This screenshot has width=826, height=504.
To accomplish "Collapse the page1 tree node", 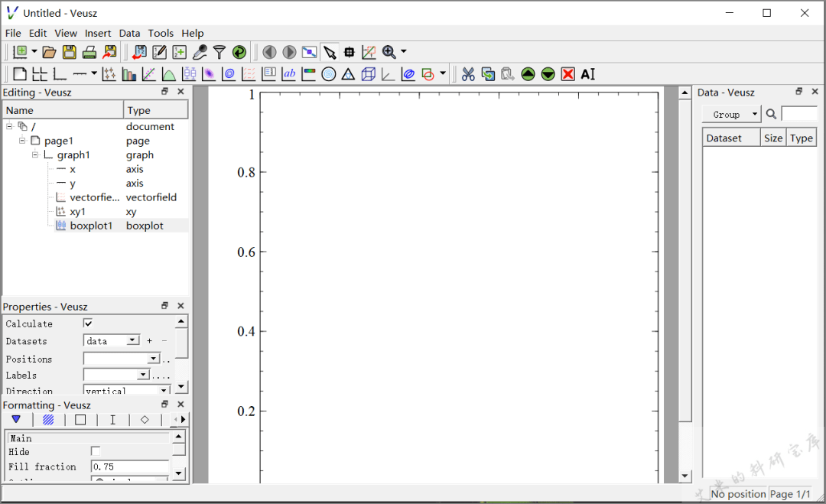I will pyautogui.click(x=22, y=141).
